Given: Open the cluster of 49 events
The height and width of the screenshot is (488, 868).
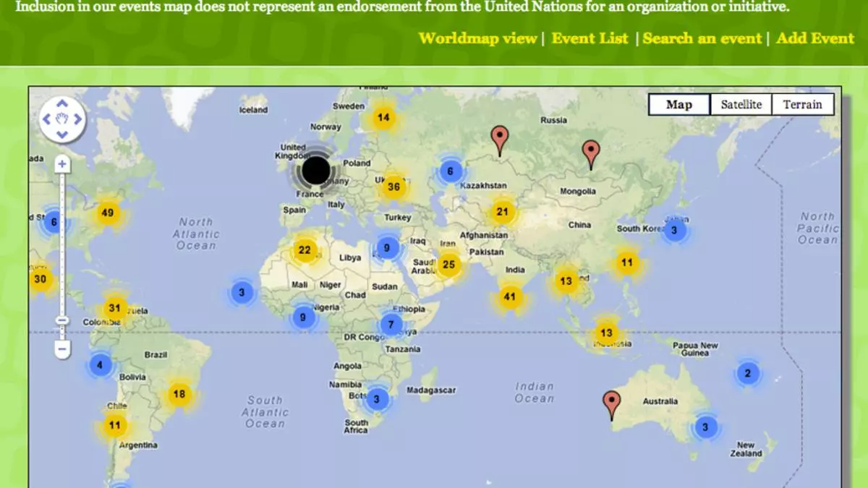Looking at the screenshot, I should 108,213.
